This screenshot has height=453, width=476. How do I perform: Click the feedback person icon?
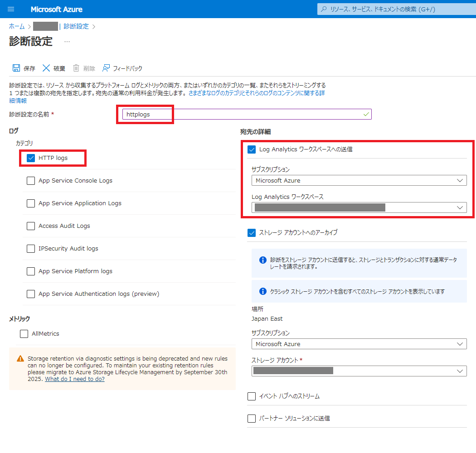coord(106,68)
